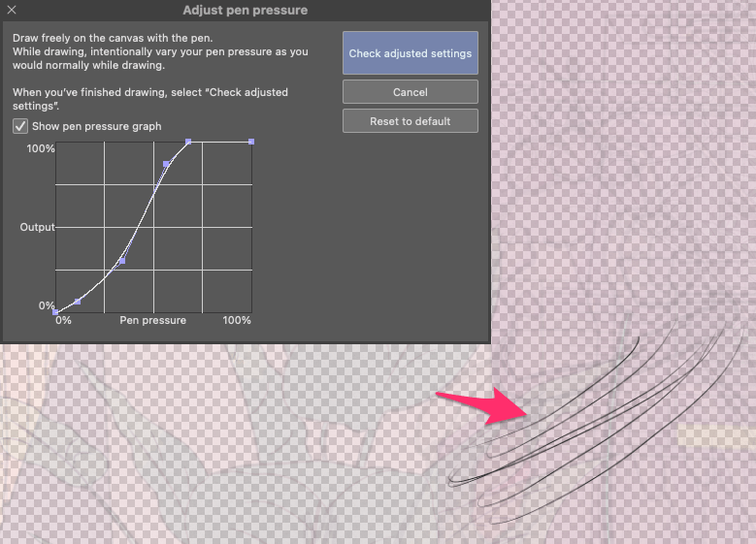Click the 'Adjust pen pressure' title text
Screen dimensions: 756x544
pyautogui.click(x=245, y=10)
